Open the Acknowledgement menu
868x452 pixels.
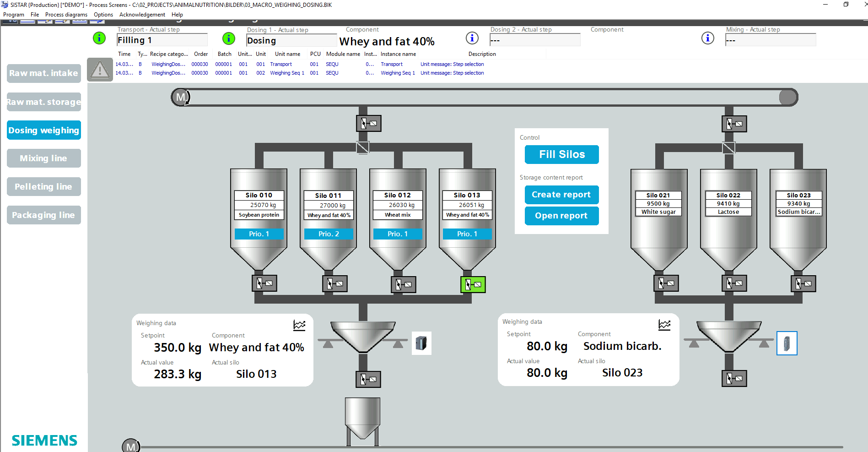pos(142,15)
